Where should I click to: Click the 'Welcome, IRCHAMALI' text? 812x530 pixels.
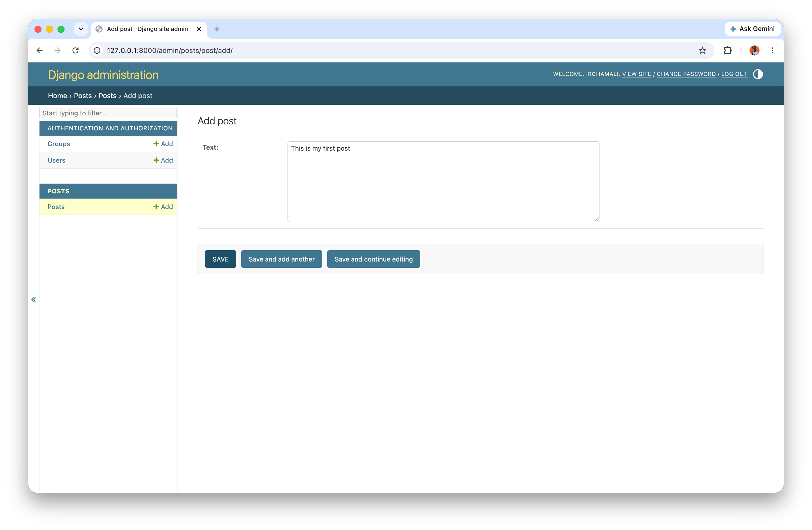pyautogui.click(x=586, y=74)
